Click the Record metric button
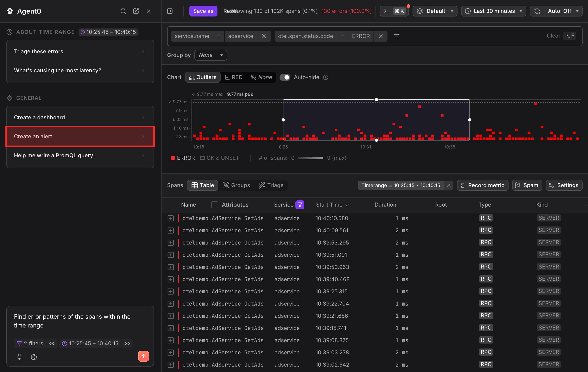 click(483, 185)
